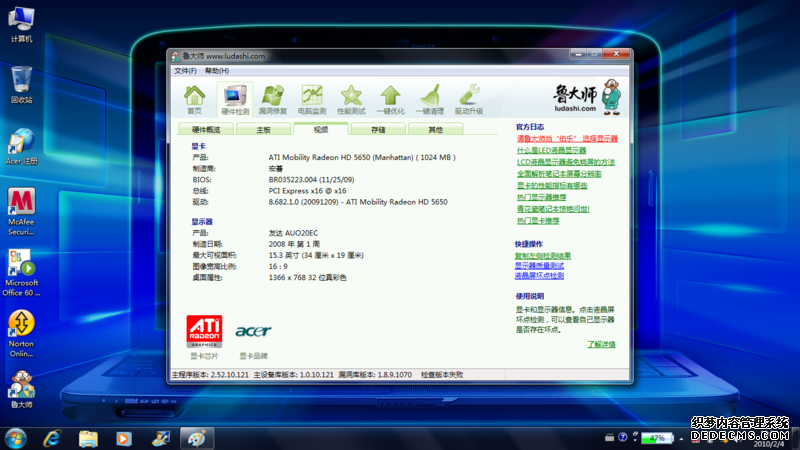
Task: Open the Microsoft Office 60 desktop shortcut
Action: pyautogui.click(x=21, y=272)
